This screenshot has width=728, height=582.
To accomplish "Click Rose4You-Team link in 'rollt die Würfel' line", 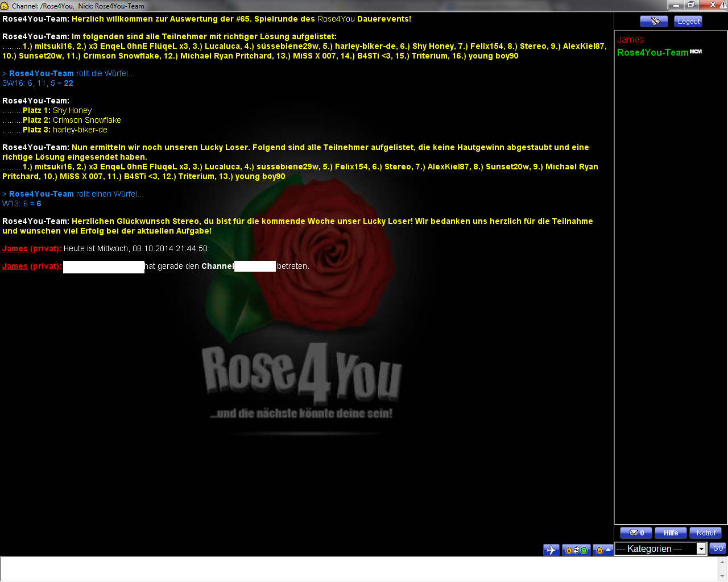I will (41, 73).
